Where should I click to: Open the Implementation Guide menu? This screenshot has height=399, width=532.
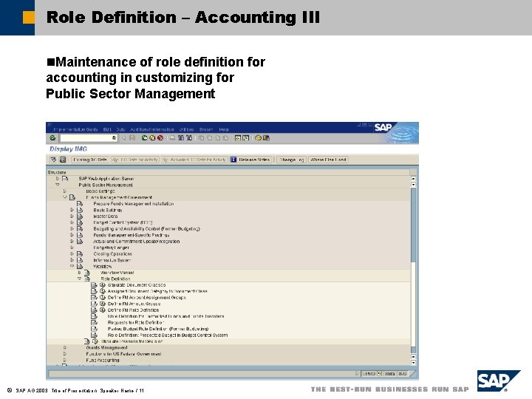pyautogui.click(x=75, y=129)
